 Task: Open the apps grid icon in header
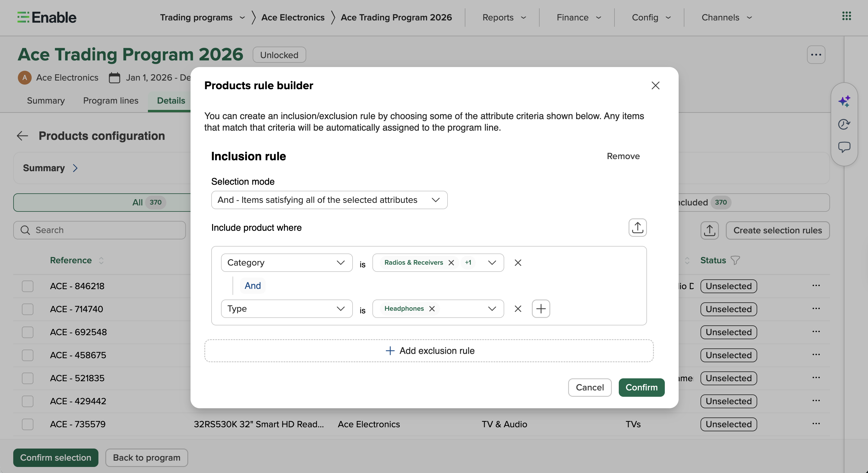pos(846,16)
